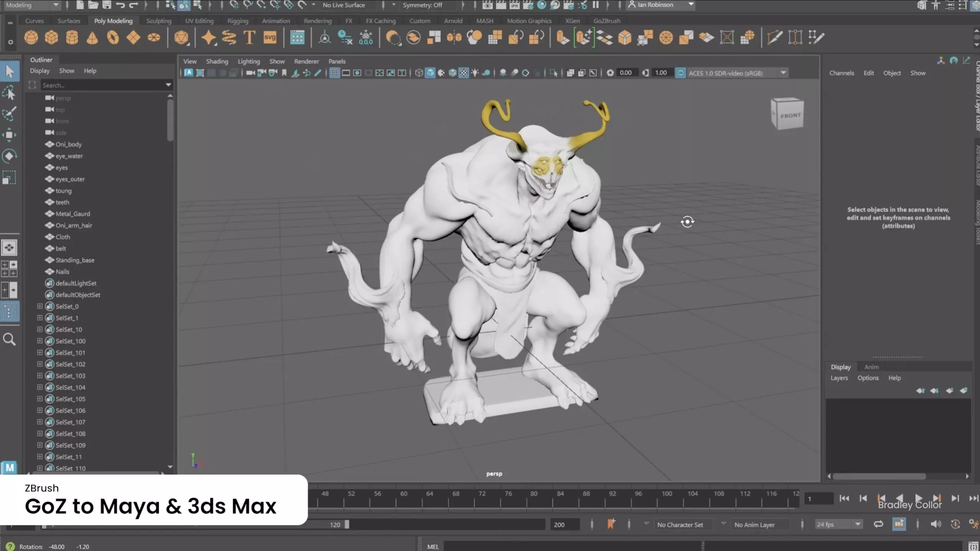Create a polygon cube from shelf
This screenshot has height=551, width=980.
point(51,38)
